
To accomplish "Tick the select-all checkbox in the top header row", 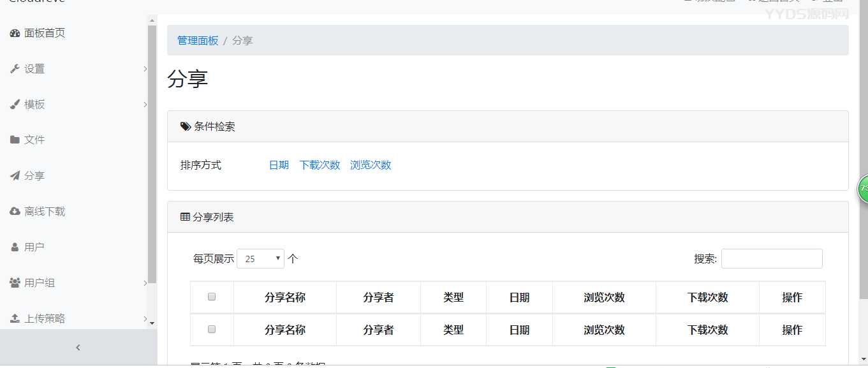I will point(212,297).
